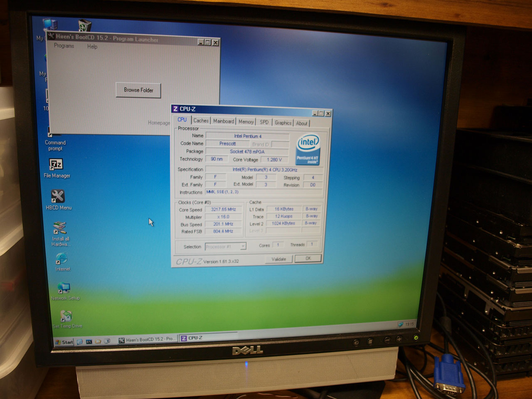The width and height of the screenshot is (532, 399).
Task: Click the system tray clock showing 19:15
Action: [409, 324]
